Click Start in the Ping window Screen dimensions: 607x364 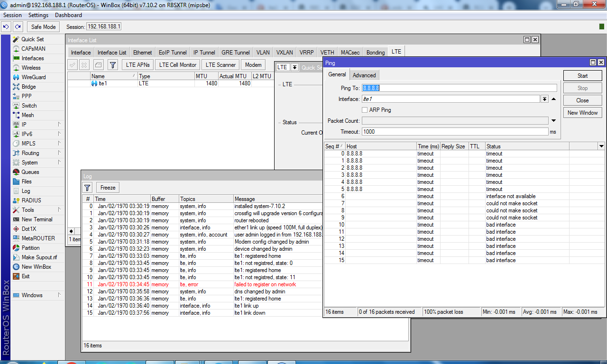(x=582, y=76)
